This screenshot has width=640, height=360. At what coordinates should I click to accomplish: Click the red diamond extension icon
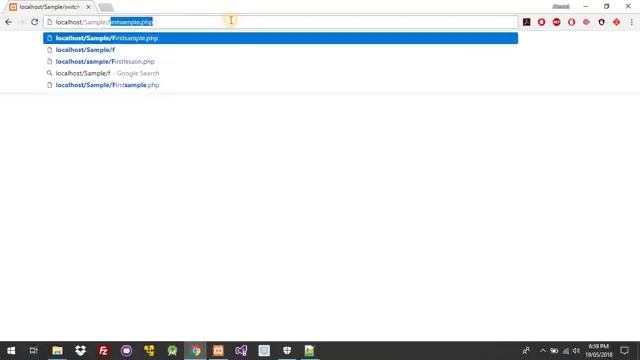616,22
